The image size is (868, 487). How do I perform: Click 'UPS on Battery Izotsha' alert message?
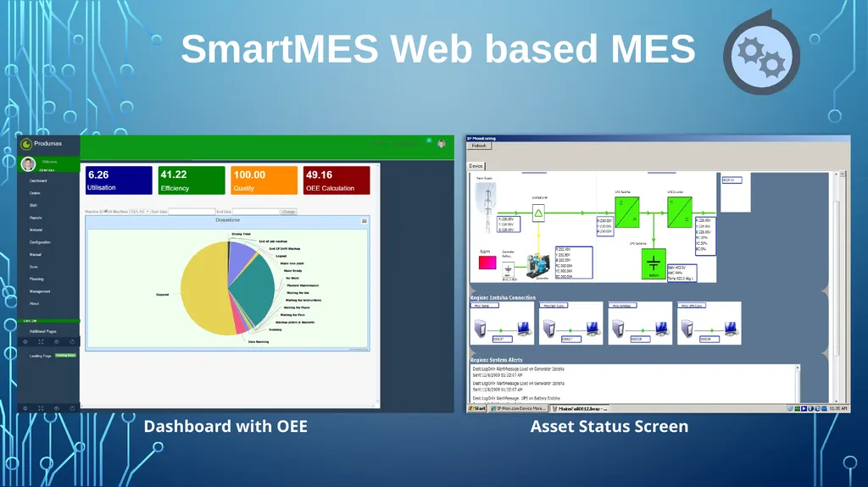516,398
